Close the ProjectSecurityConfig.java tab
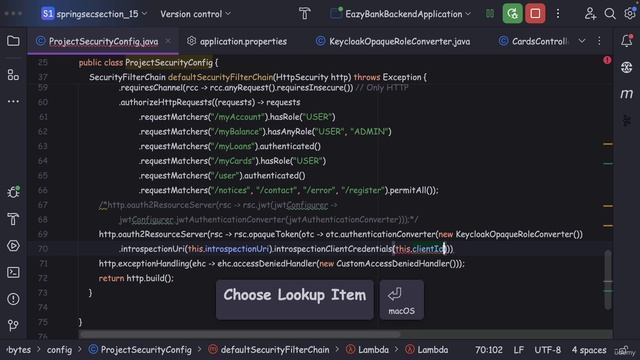The image size is (640, 360). pyautogui.click(x=168, y=41)
